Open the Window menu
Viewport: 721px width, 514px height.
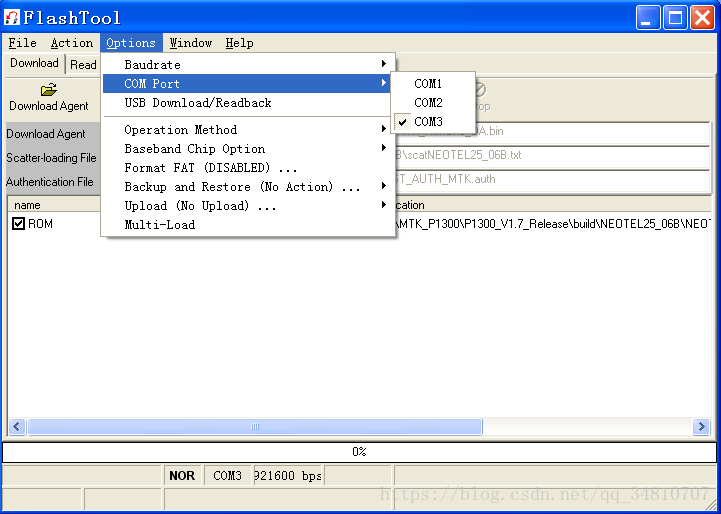coord(191,43)
